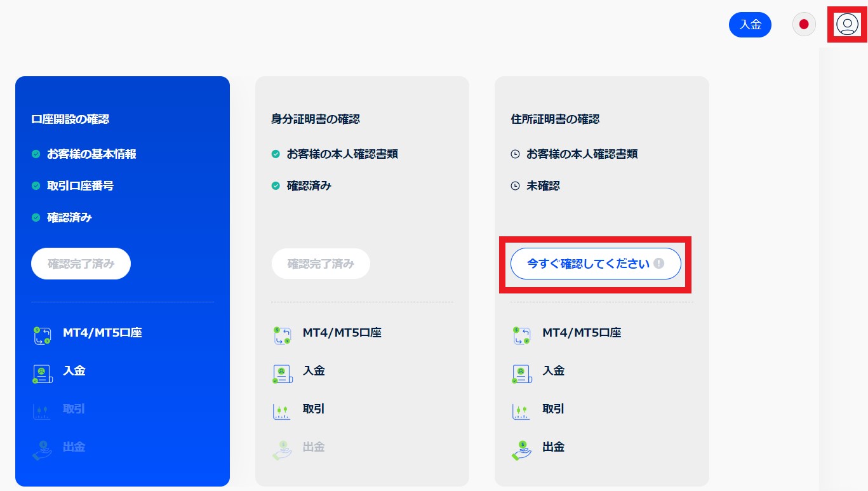Click green check beside お客様の本人確認書類 in 身分証明書 card
This screenshot has height=491, width=868.
[276, 154]
